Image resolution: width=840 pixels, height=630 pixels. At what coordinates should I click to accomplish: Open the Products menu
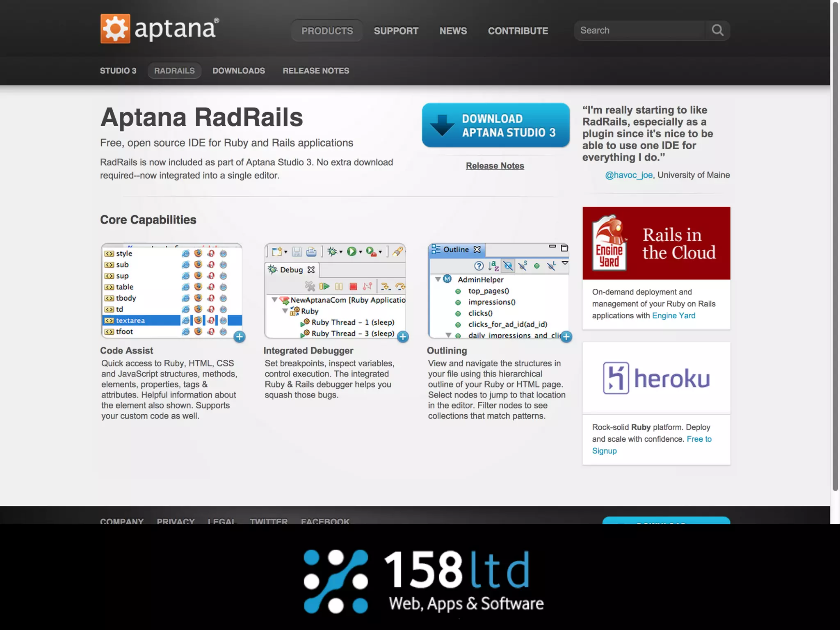click(327, 31)
